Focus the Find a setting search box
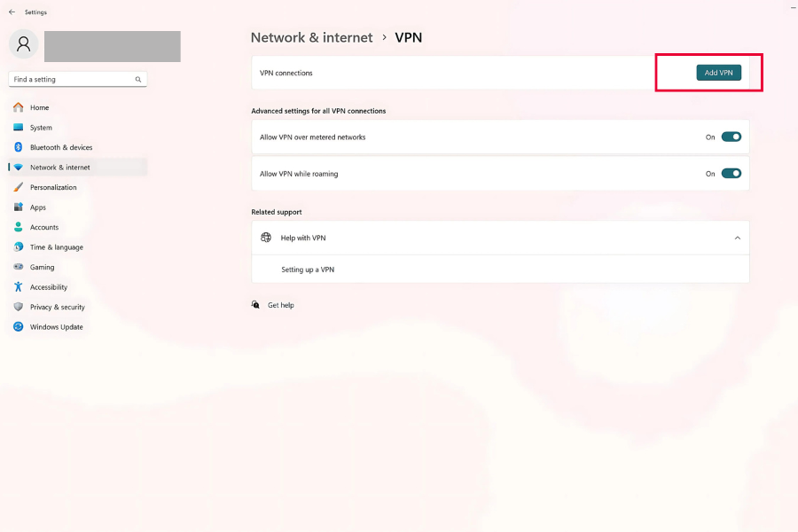Image resolution: width=798 pixels, height=532 pixels. coord(71,80)
